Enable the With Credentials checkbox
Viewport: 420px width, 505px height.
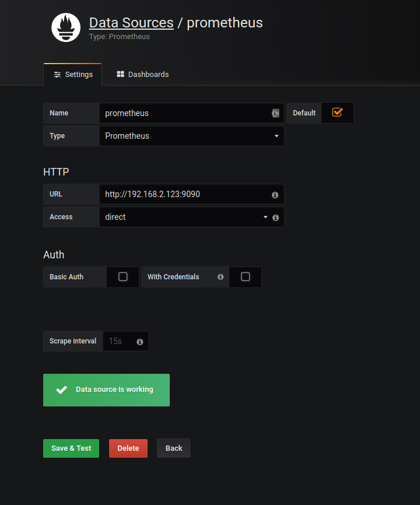point(246,276)
